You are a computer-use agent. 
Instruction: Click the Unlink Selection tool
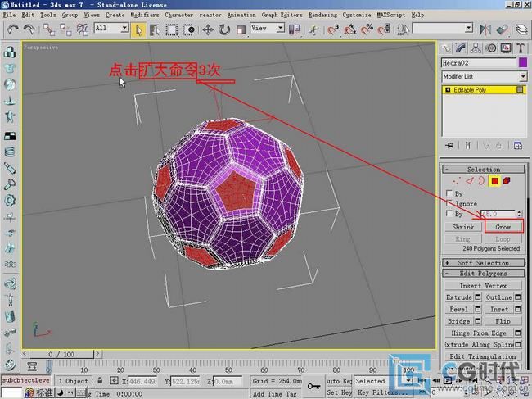[x=65, y=29]
